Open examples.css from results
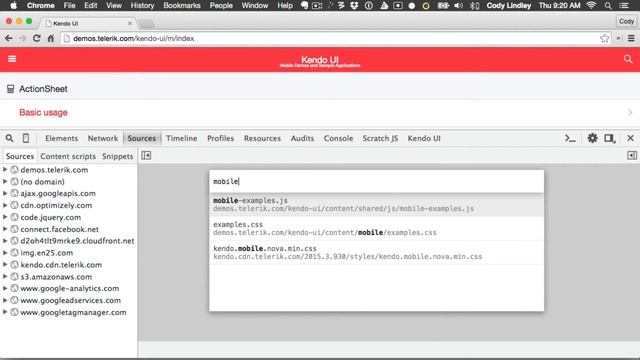This screenshot has width=640, height=360. [x=376, y=229]
